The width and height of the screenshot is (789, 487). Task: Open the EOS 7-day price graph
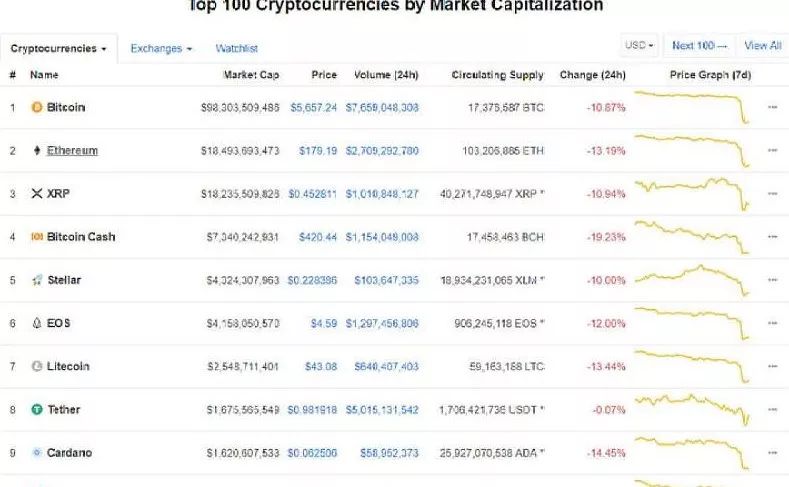pos(692,323)
